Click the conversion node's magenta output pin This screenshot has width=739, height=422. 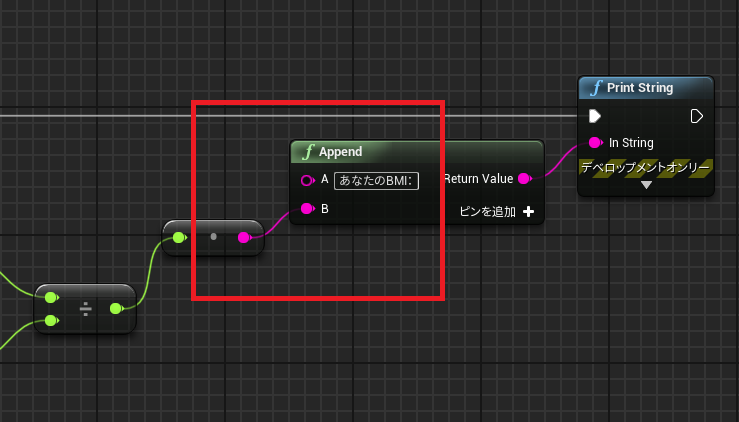tap(244, 237)
